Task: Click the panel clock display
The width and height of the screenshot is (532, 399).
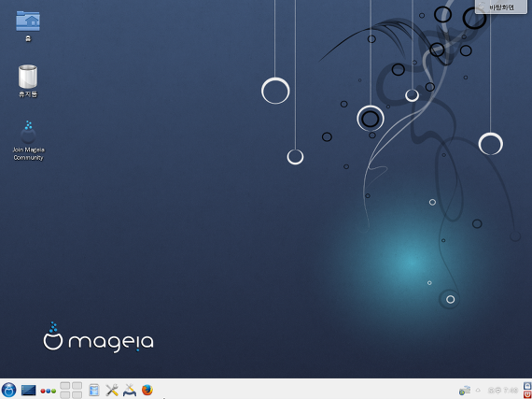Action: pyautogui.click(x=503, y=391)
